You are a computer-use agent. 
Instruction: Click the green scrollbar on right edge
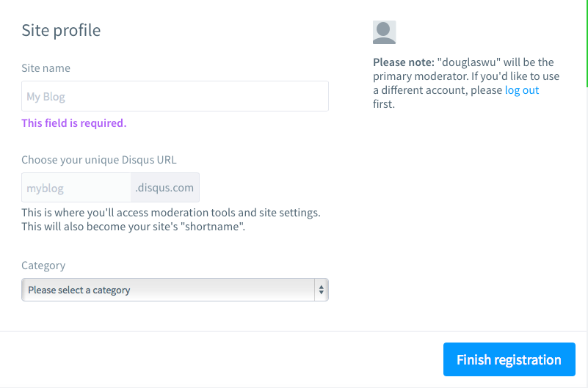587,43
